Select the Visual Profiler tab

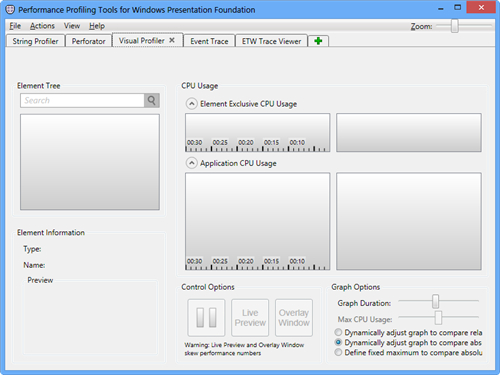[142, 40]
